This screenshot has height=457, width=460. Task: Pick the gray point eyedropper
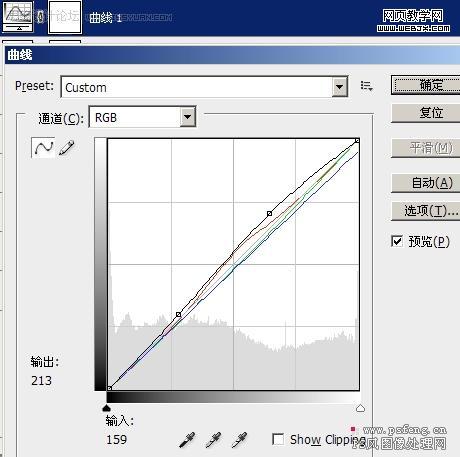tap(213, 440)
